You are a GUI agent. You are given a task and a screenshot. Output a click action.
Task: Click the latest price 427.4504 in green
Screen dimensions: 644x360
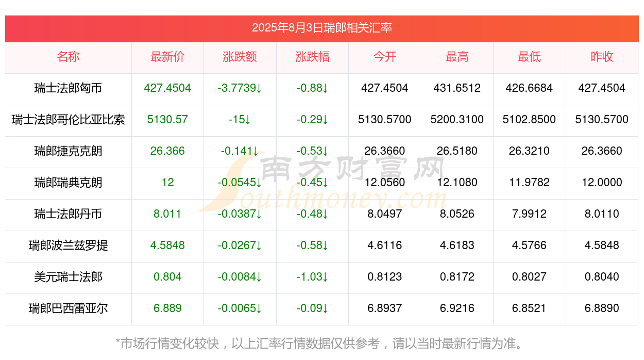pos(167,88)
